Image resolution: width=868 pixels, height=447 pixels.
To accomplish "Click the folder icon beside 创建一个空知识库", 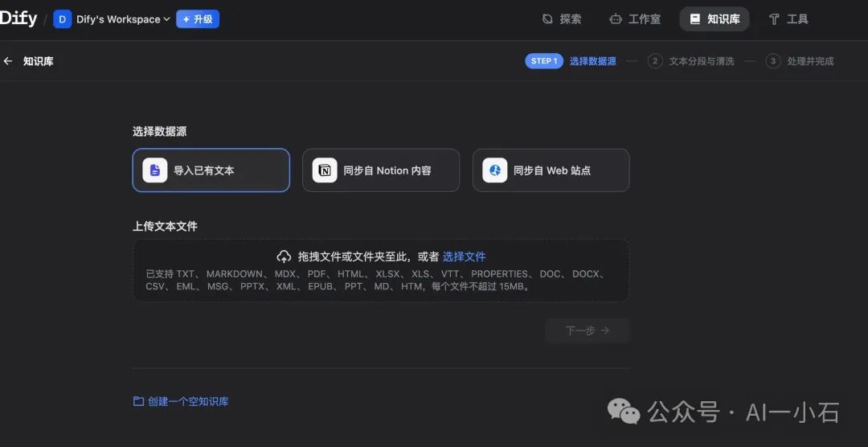I will [138, 401].
